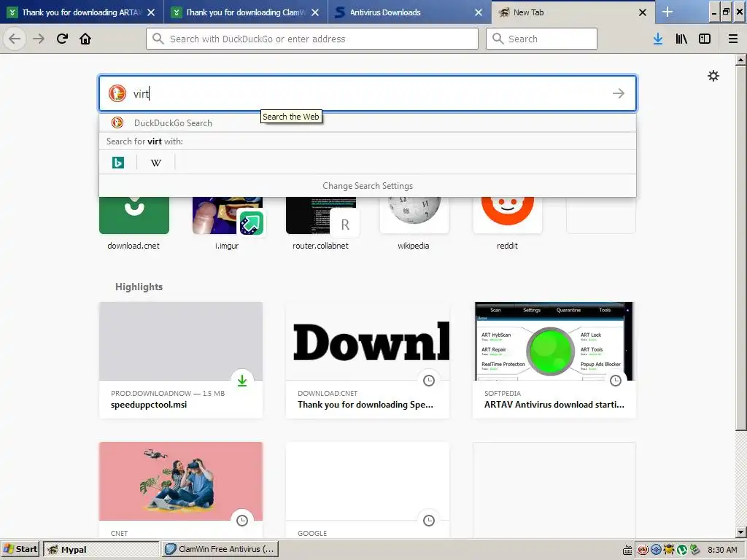747x560 pixels.
Task: Open the i.imgur top site tile
Action: click(x=228, y=222)
